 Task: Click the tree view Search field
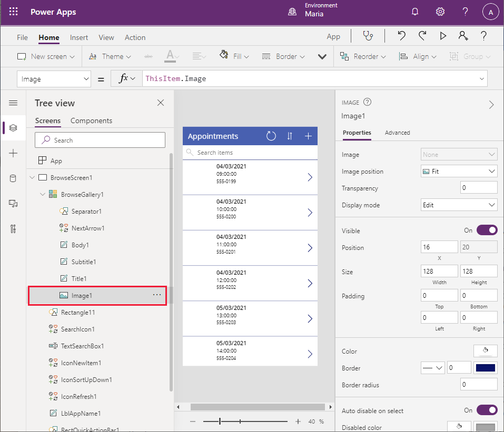[x=100, y=140]
